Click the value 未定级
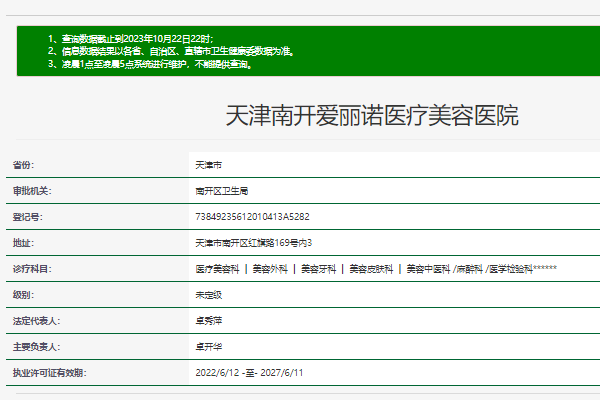This screenshot has width=600, height=400. pyautogui.click(x=209, y=295)
